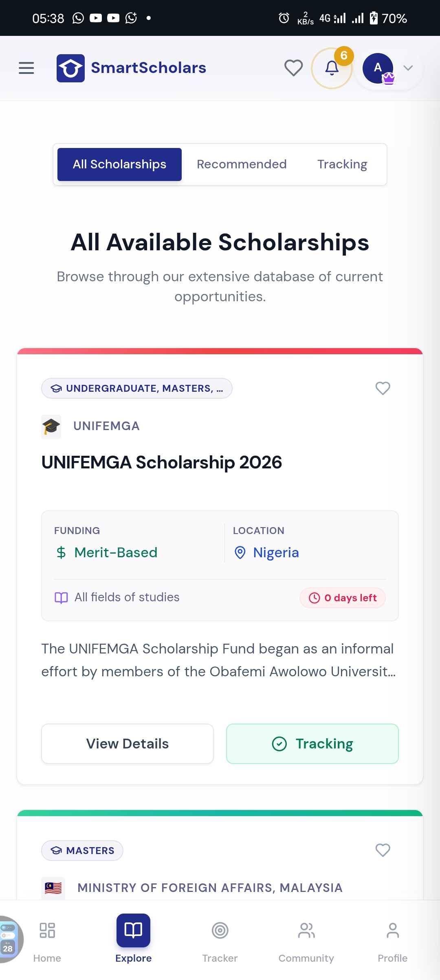This screenshot has width=440, height=980.
Task: Tap the SmartScholars logo icon
Action: coord(70,68)
